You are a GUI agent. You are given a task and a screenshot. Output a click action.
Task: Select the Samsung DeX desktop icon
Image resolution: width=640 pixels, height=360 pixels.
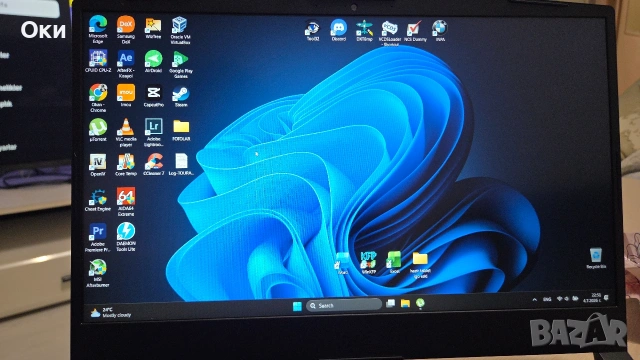tap(126, 29)
